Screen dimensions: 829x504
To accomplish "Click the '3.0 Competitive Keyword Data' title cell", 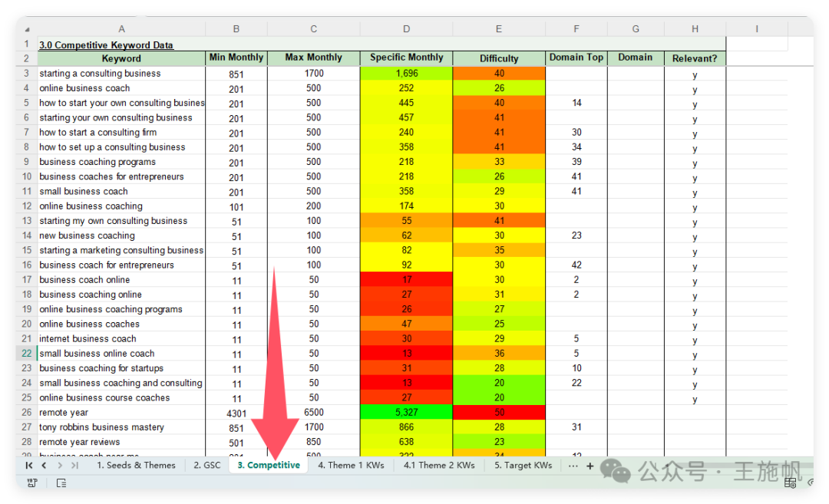I will pyautogui.click(x=106, y=45).
